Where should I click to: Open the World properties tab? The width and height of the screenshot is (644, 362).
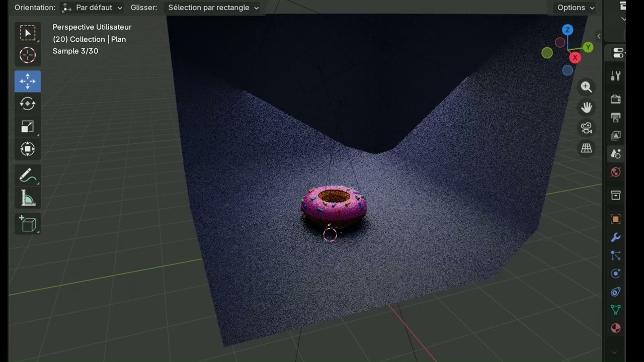click(x=616, y=172)
